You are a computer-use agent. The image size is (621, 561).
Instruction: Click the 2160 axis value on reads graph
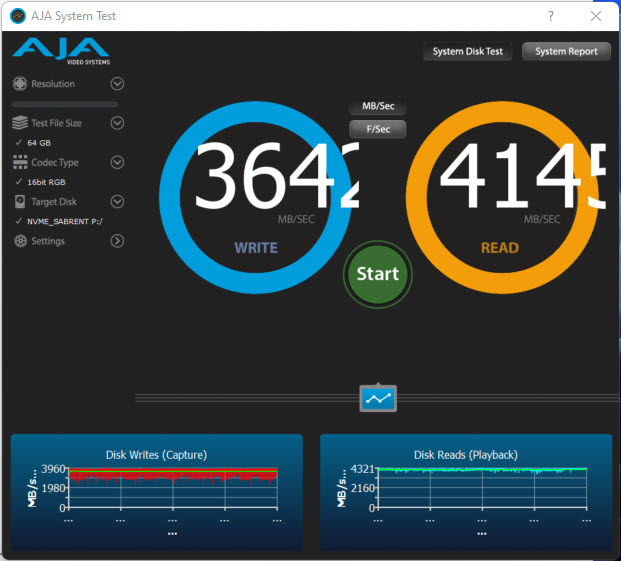click(362, 488)
